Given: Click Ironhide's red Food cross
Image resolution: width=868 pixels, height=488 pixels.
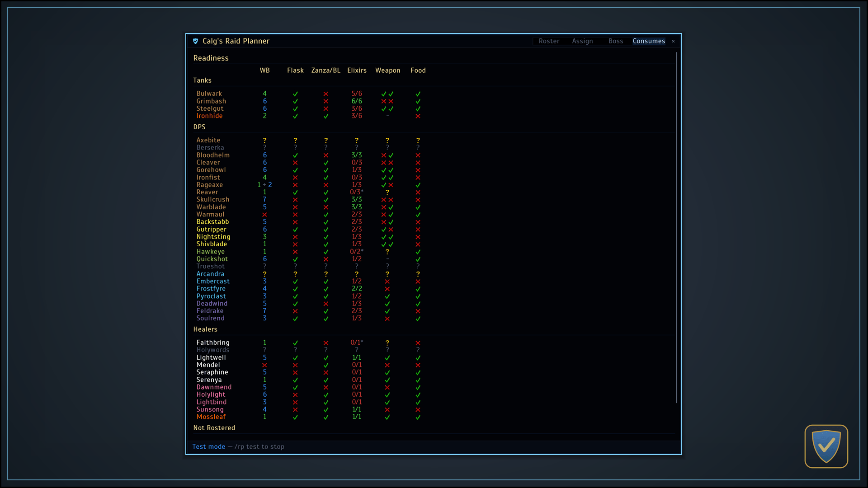Looking at the screenshot, I should coord(418,116).
